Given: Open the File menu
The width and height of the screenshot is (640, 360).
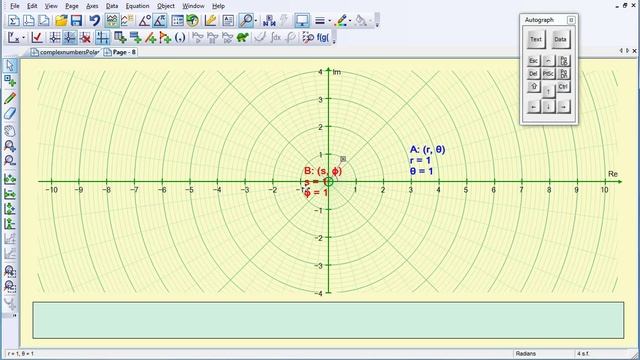Looking at the screenshot, I should [x=14, y=6].
